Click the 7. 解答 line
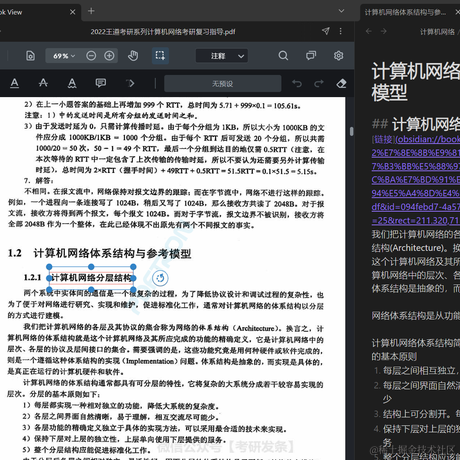 [x=39, y=181]
